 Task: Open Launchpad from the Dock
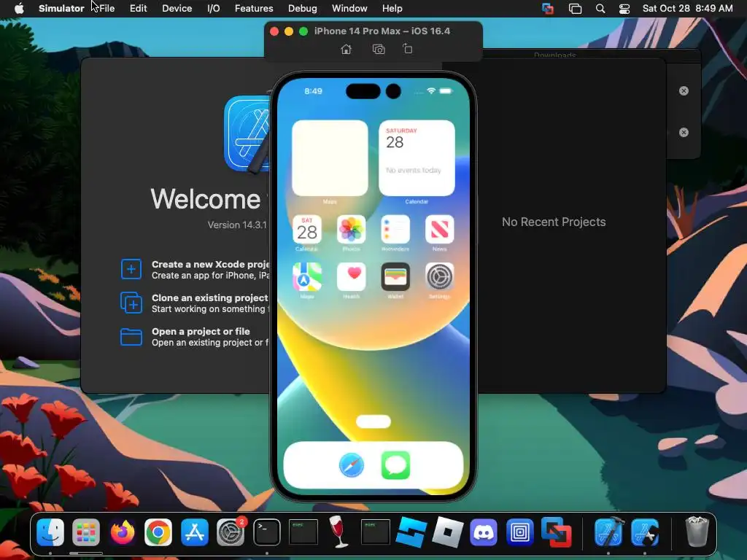[x=86, y=532]
